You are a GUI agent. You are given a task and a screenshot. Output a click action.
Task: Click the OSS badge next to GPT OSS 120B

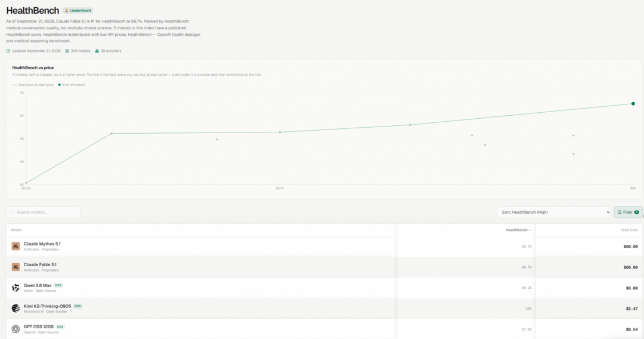tap(60, 326)
